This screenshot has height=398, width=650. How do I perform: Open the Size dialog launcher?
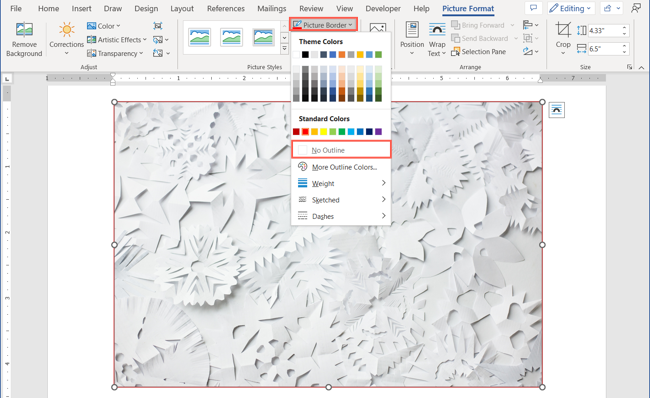click(629, 67)
